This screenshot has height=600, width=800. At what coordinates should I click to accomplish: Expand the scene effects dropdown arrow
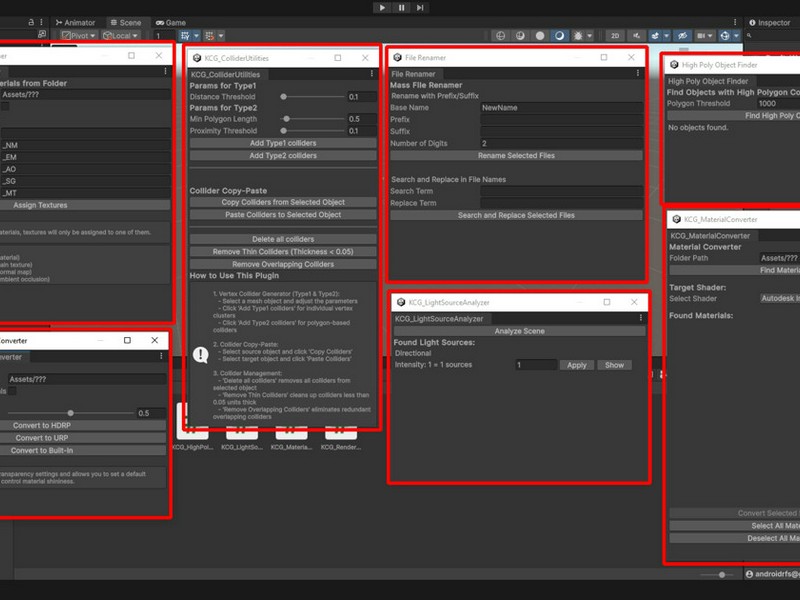(666, 36)
